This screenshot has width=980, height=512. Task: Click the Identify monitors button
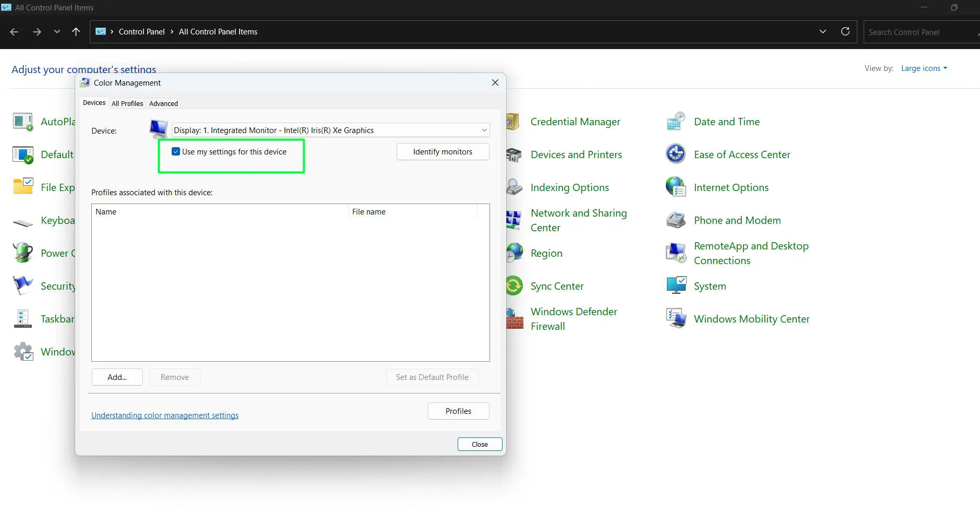coord(442,151)
